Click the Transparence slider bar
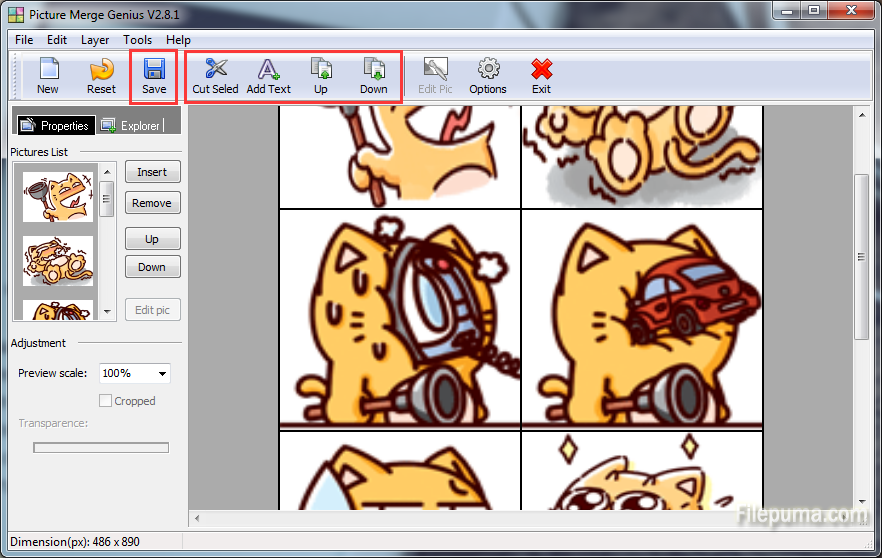This screenshot has height=558, width=882. coord(101,448)
